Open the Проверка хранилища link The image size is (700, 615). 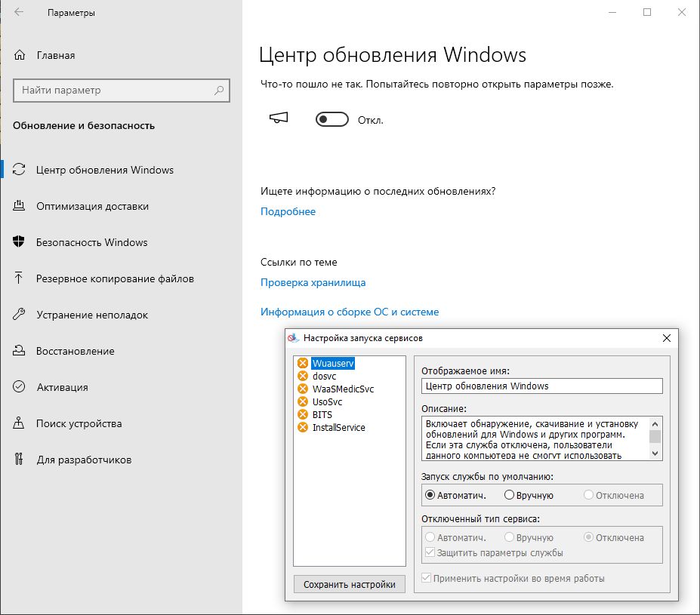click(313, 282)
